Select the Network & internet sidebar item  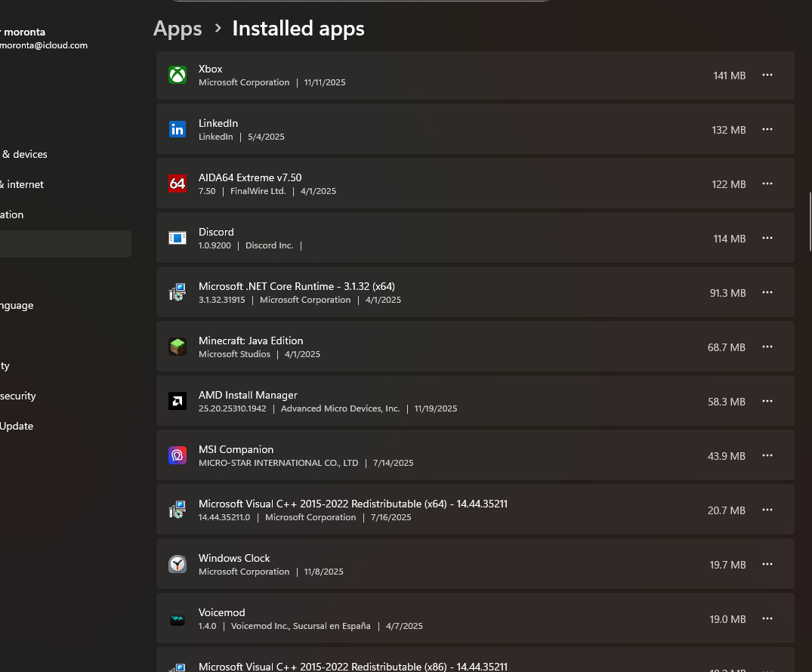click(25, 184)
